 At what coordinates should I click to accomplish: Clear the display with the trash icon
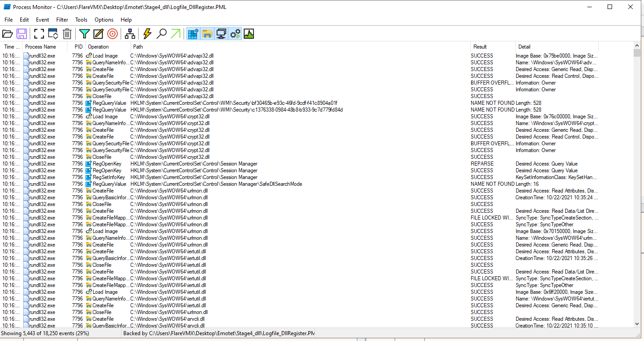pos(67,34)
